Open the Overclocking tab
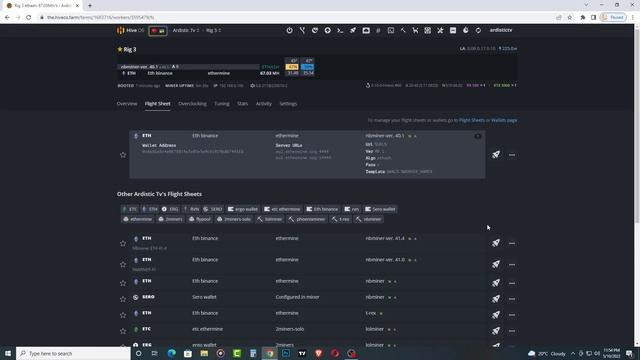Screen dimensions: 640x360 pos(192,104)
